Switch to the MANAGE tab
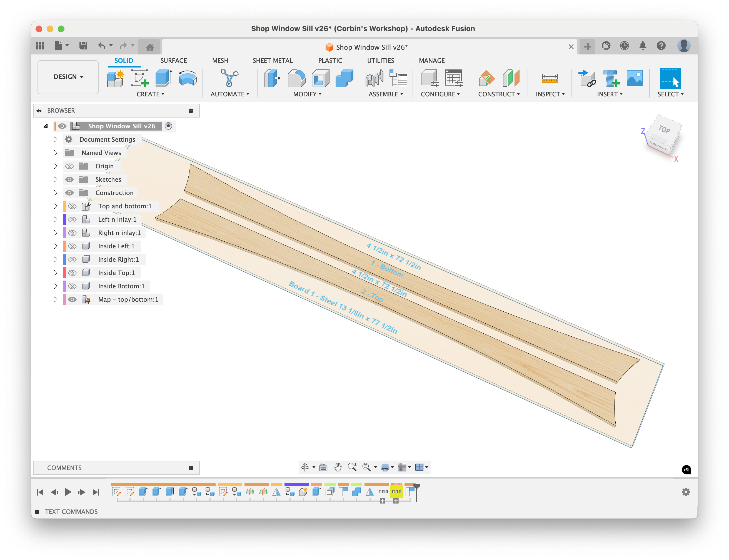 [x=432, y=60]
